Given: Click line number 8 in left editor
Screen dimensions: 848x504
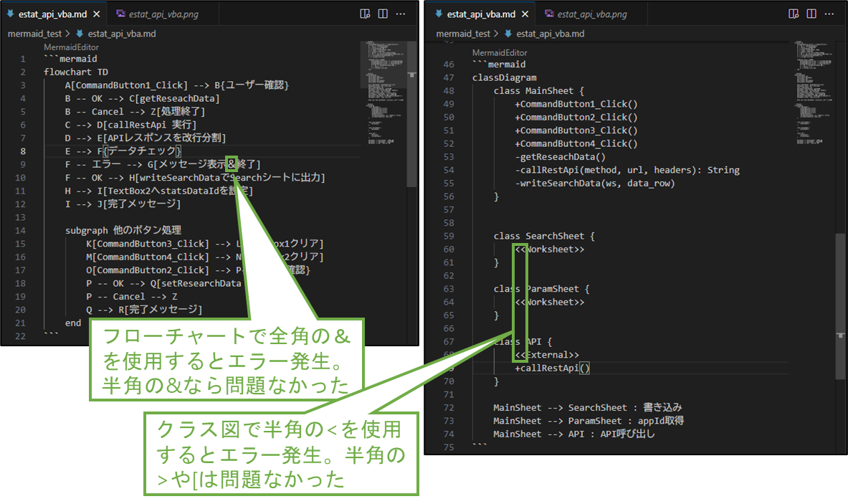Looking at the screenshot, I should pos(23,151).
